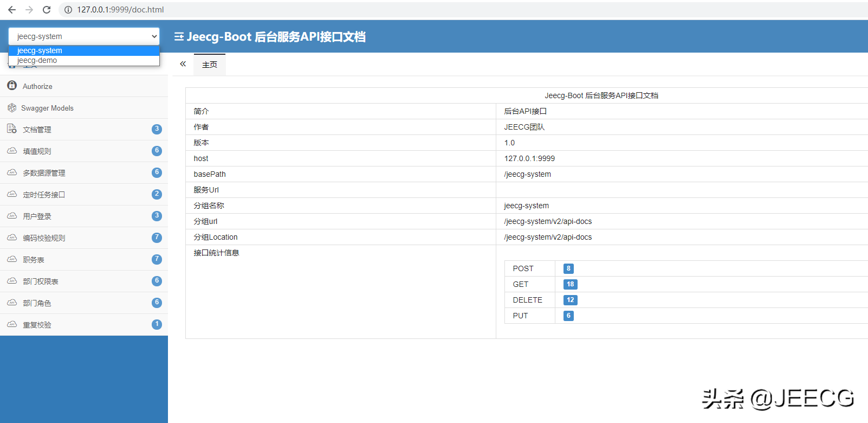This screenshot has height=423, width=868.
Task: Expand the 用户登录 API group
Action: coord(84,216)
